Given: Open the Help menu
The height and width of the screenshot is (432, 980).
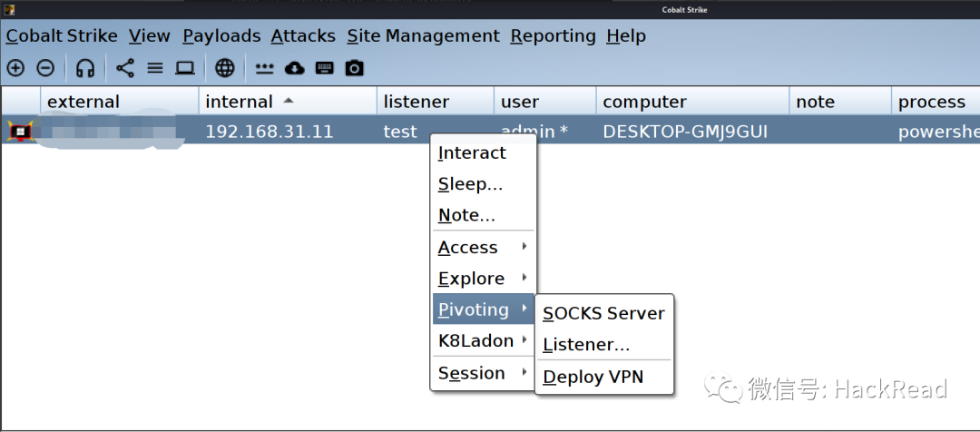Looking at the screenshot, I should 625,36.
